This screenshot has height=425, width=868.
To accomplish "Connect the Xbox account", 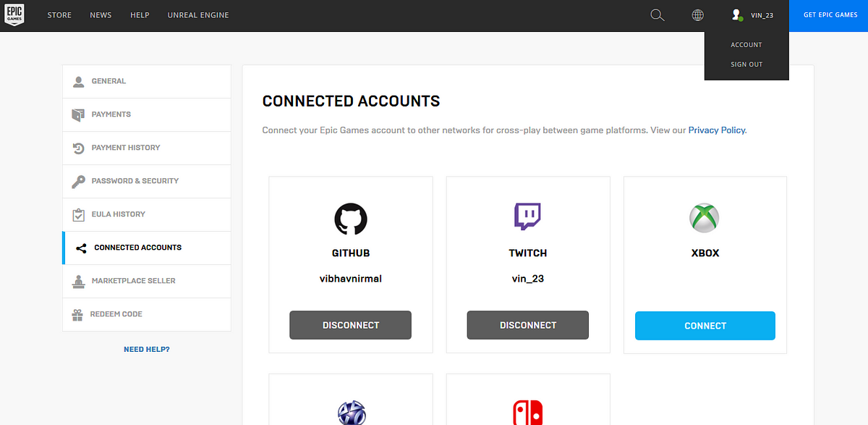I will tap(705, 326).
